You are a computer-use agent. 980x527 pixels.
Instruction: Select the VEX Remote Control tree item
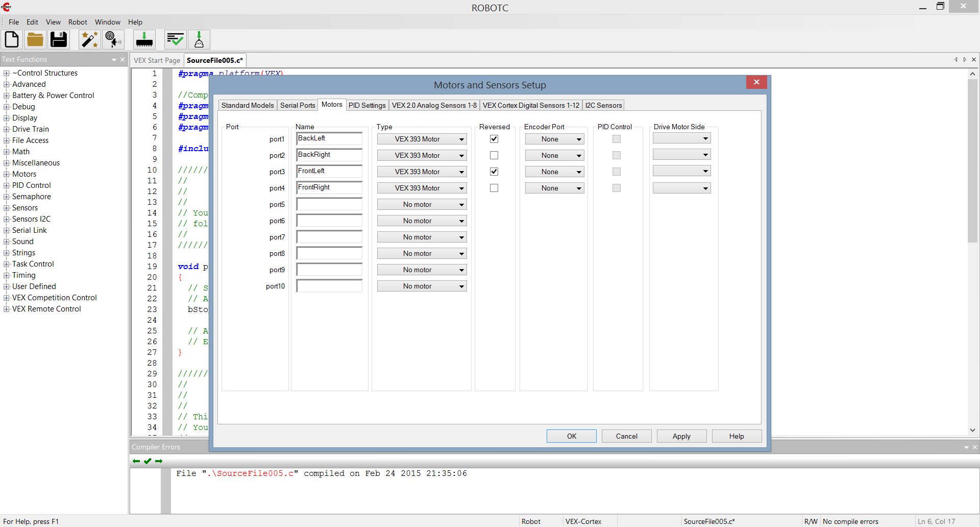46,309
